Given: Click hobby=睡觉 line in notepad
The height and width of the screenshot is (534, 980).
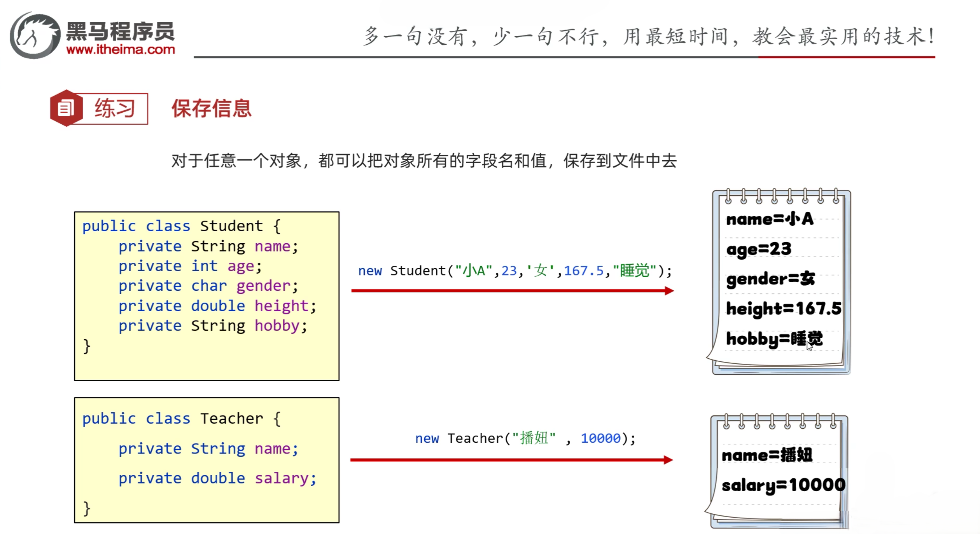Looking at the screenshot, I should click(774, 339).
